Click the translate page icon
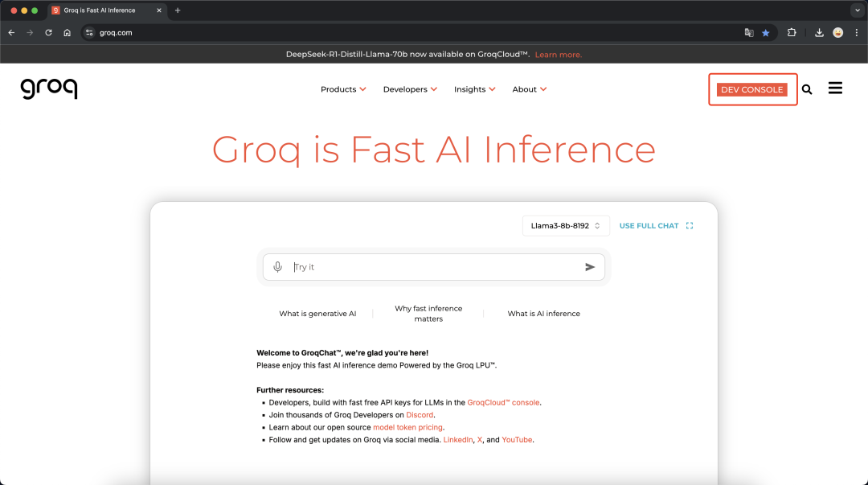The image size is (868, 485). click(749, 33)
